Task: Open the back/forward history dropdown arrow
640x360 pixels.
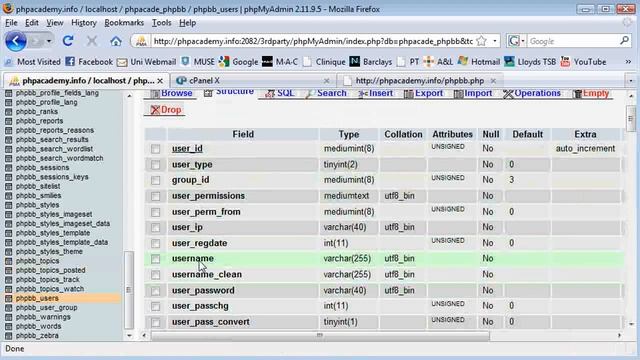Action: (x=49, y=41)
